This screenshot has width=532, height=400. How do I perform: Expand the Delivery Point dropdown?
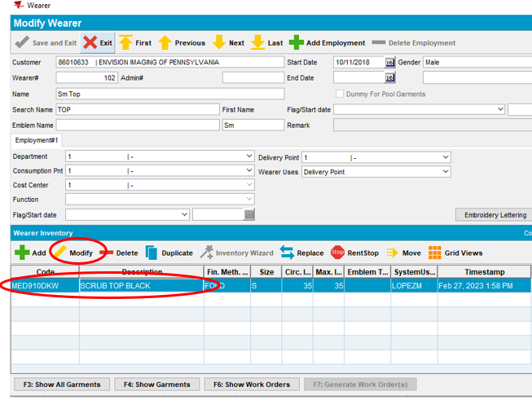[x=444, y=157]
